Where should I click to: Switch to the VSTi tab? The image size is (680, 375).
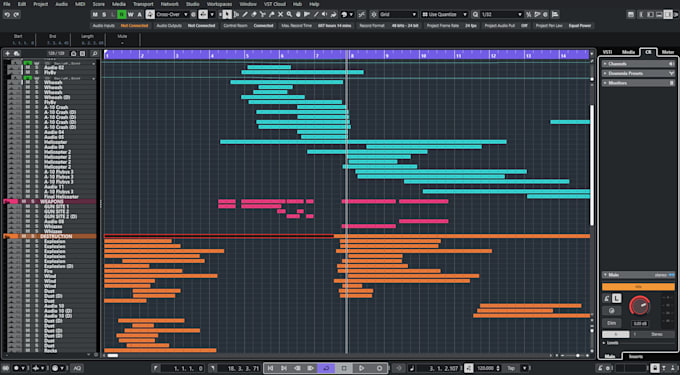(x=608, y=52)
